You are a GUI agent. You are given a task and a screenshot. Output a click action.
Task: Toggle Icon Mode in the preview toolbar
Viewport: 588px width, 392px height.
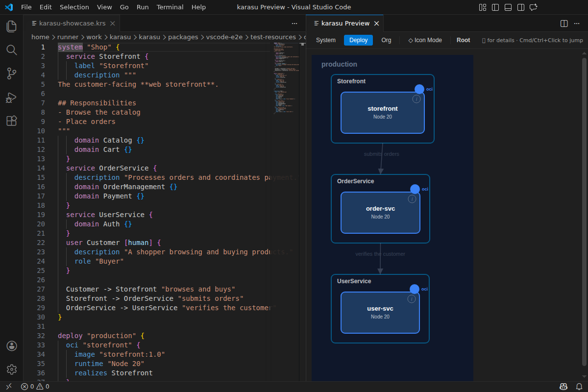(x=425, y=40)
